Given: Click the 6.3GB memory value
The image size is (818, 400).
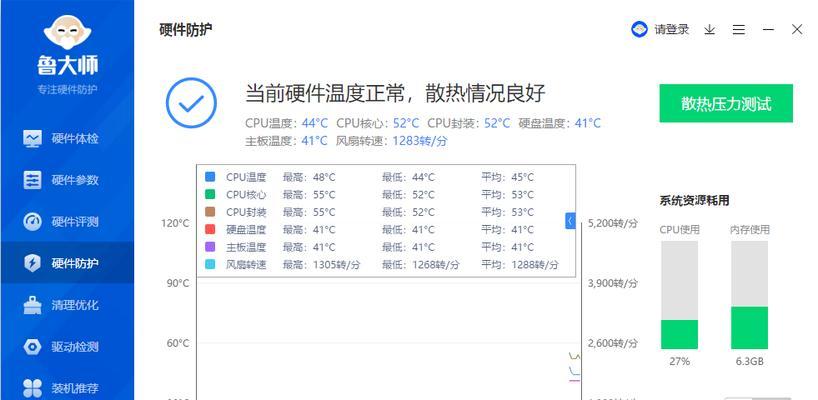Looking at the screenshot, I should pos(749,361).
